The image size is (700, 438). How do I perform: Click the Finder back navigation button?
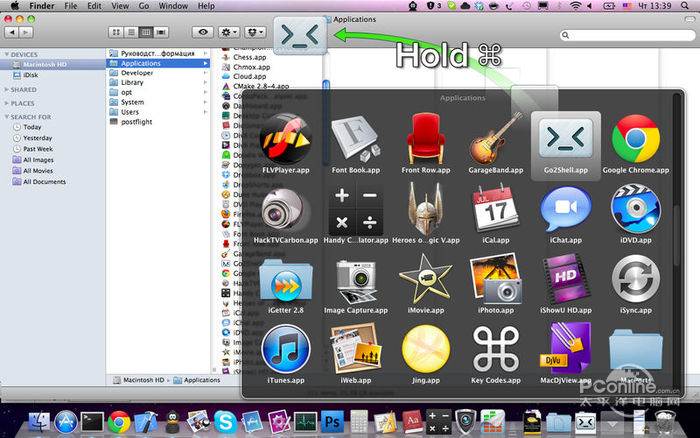pos(13,31)
